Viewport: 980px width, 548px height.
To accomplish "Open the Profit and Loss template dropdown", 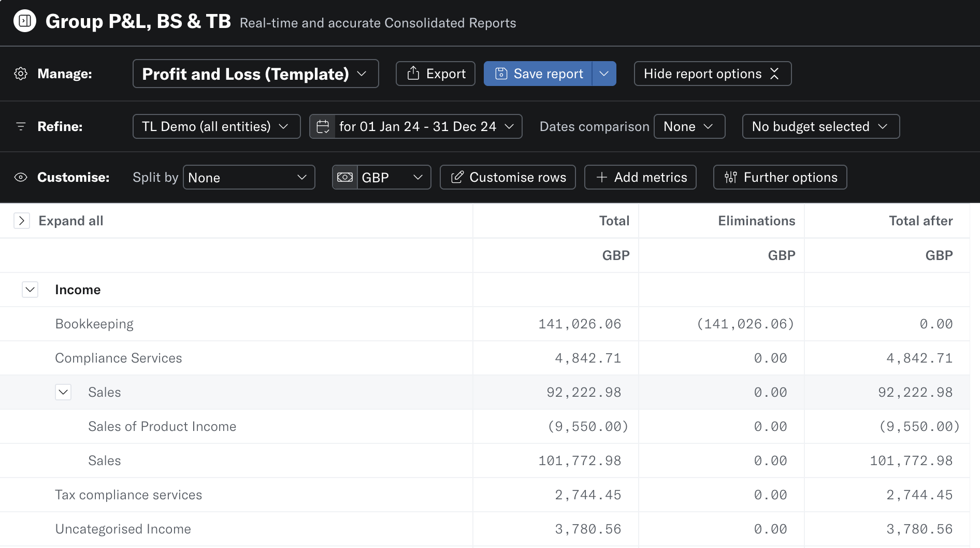I will point(255,74).
